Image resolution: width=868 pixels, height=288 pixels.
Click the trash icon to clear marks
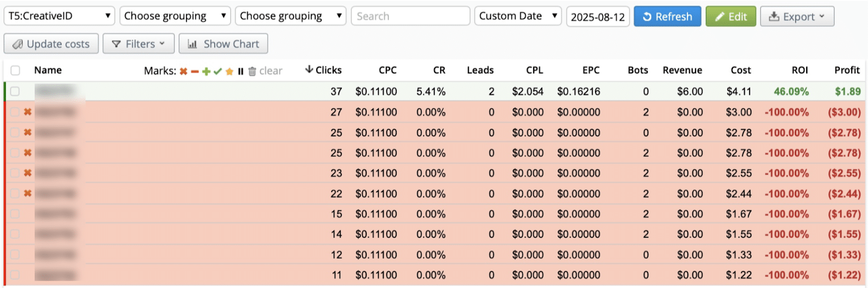[252, 71]
